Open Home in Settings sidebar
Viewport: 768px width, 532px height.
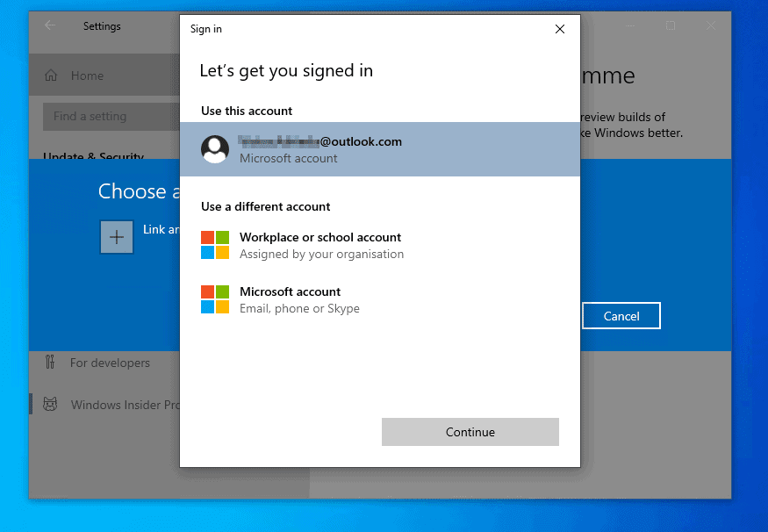[x=104, y=75]
